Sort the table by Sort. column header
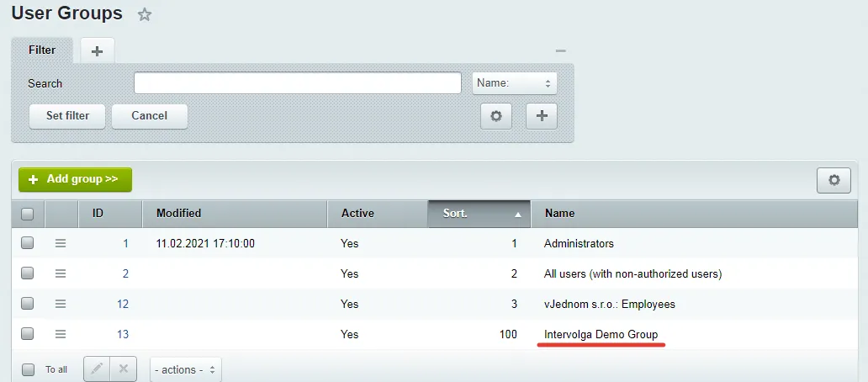This screenshot has height=382, width=868. click(479, 214)
